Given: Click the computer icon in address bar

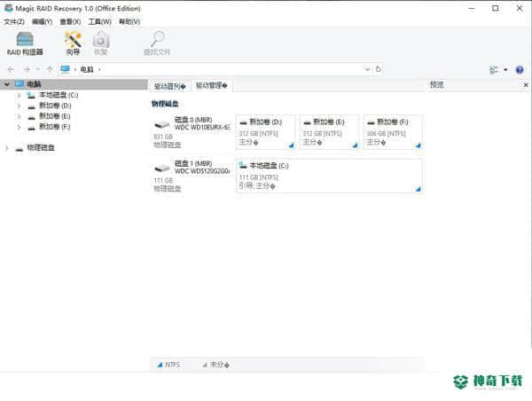Looking at the screenshot, I should coord(65,69).
